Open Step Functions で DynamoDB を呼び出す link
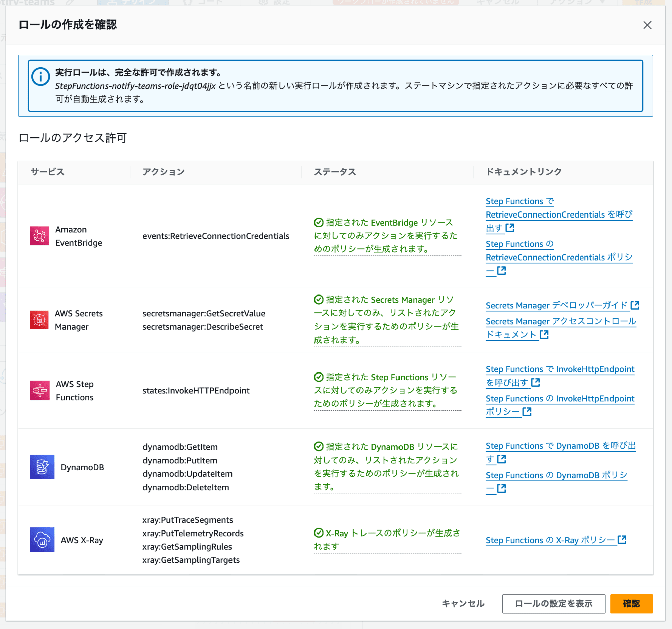 coord(560,452)
